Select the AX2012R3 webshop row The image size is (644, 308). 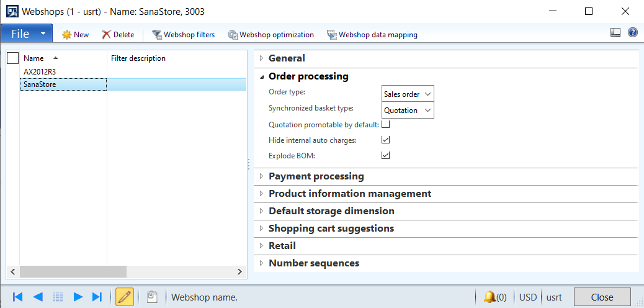(40, 71)
